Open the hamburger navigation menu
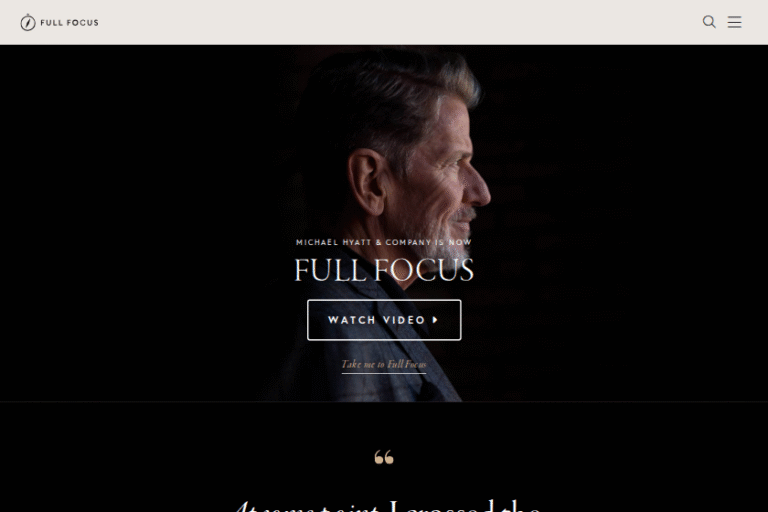Viewport: 768px width, 512px height. (734, 22)
